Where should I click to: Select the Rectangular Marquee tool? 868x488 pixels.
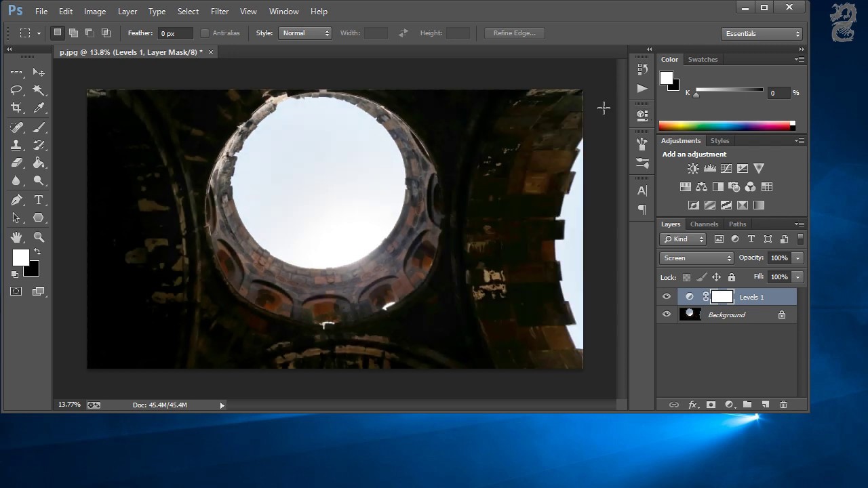(x=16, y=73)
